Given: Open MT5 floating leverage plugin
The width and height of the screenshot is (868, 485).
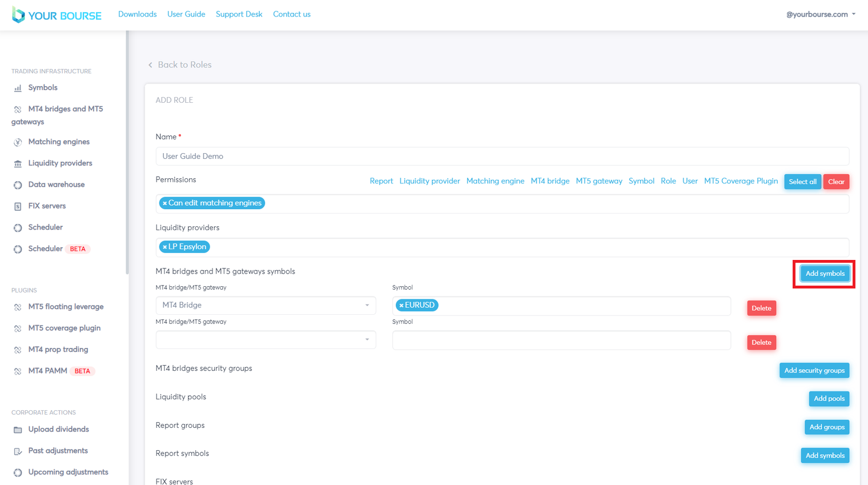Looking at the screenshot, I should coord(66,307).
